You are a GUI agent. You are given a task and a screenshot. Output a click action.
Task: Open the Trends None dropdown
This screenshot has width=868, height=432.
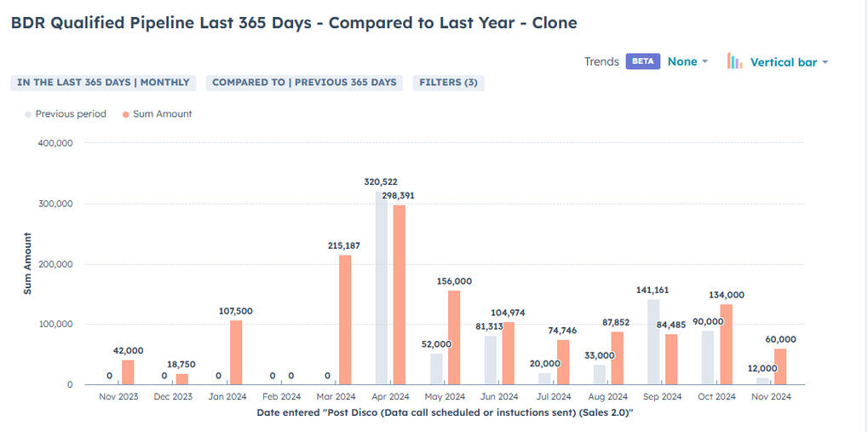[687, 61]
